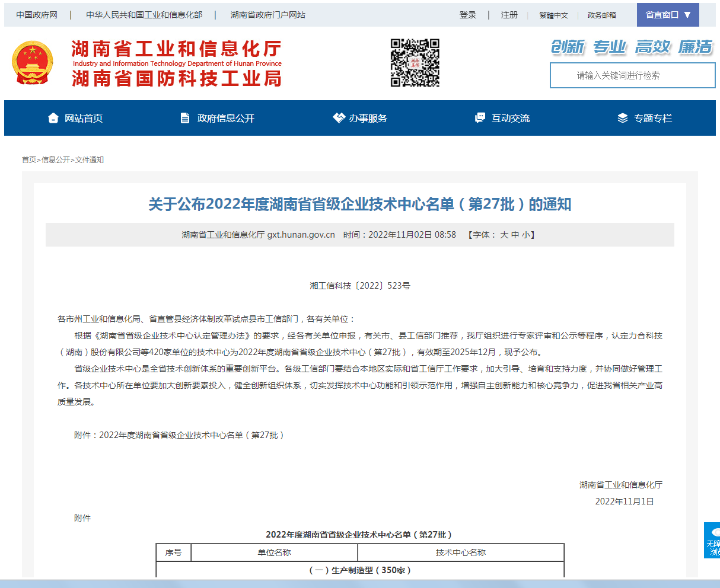
Task: Open the 网站首页 menu item
Action: pyautogui.click(x=84, y=118)
